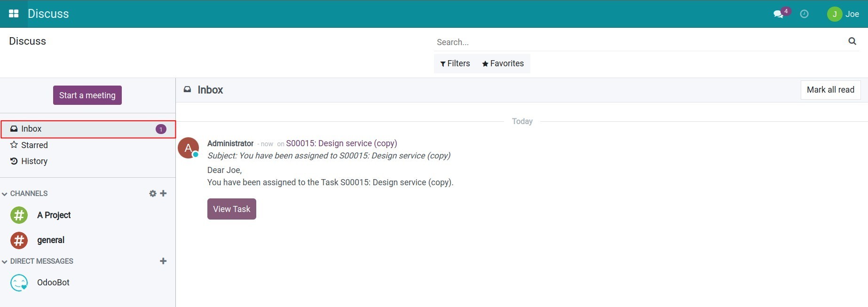Screen dimensions: 868x307
Task: Open conversations icon in top bar
Action: (778, 14)
